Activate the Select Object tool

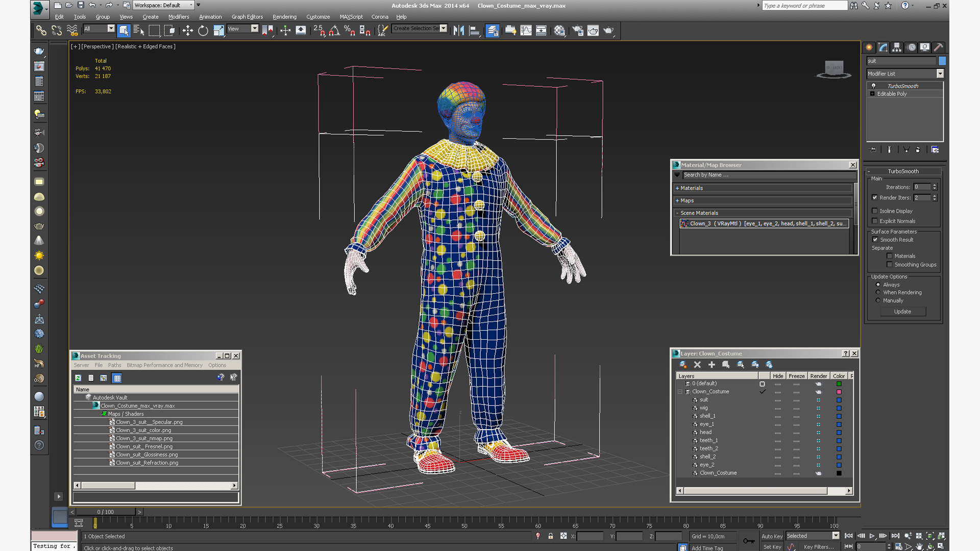coord(124,31)
